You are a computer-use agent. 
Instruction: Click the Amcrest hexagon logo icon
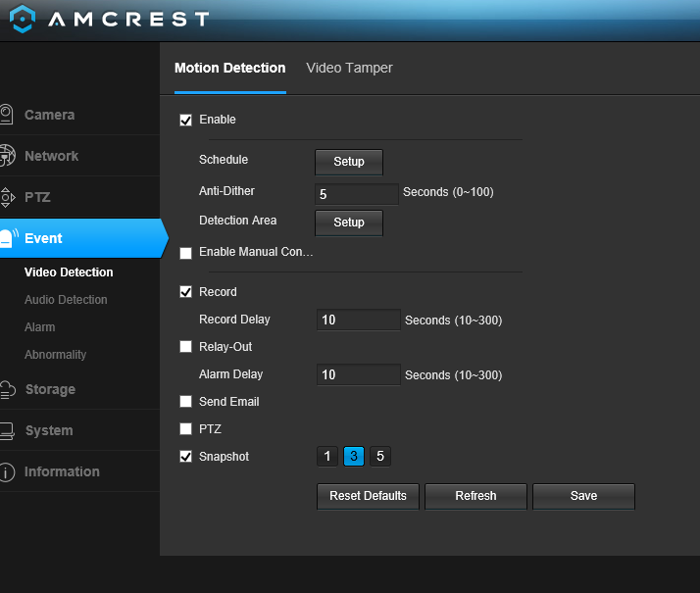point(23,19)
